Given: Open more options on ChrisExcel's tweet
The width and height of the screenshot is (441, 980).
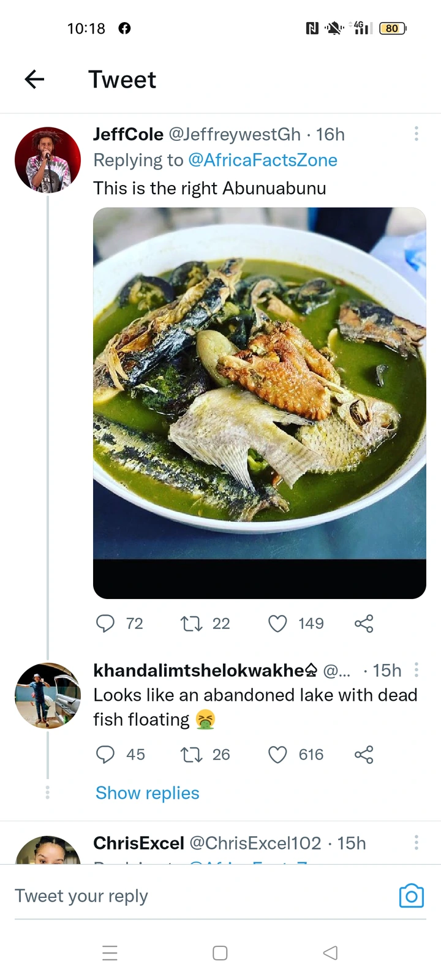Looking at the screenshot, I should (x=417, y=843).
